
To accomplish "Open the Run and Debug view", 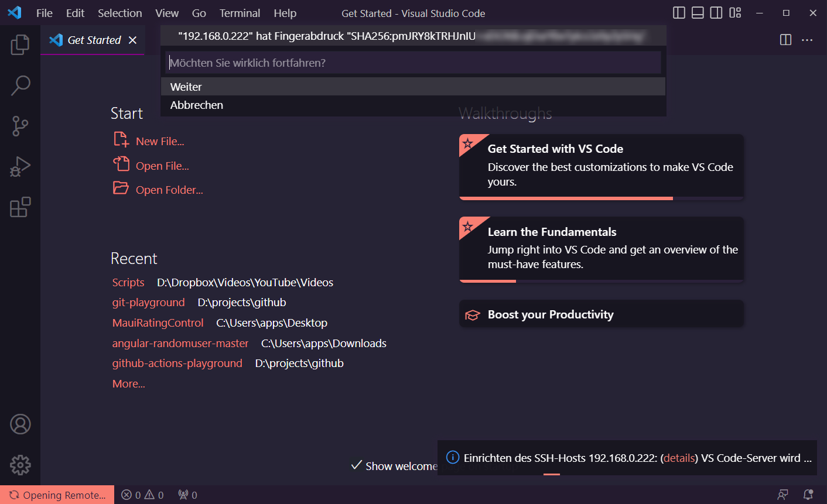I will pyautogui.click(x=20, y=167).
